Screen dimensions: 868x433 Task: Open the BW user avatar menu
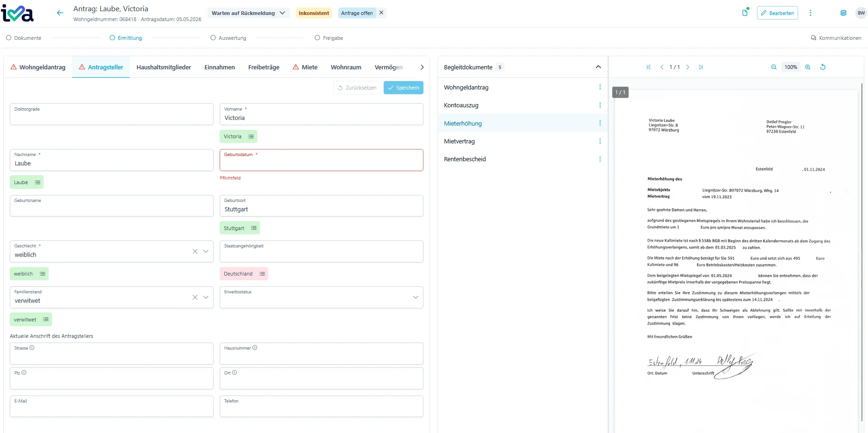[861, 13]
